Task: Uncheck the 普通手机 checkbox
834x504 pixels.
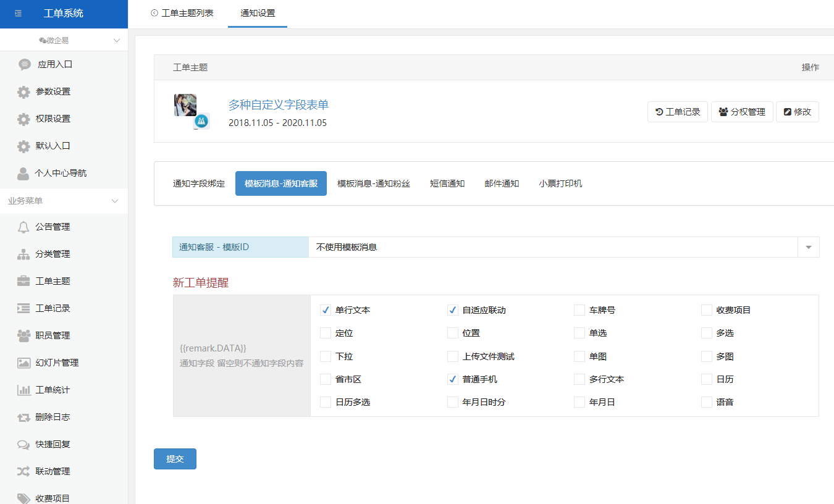Action: (453, 379)
